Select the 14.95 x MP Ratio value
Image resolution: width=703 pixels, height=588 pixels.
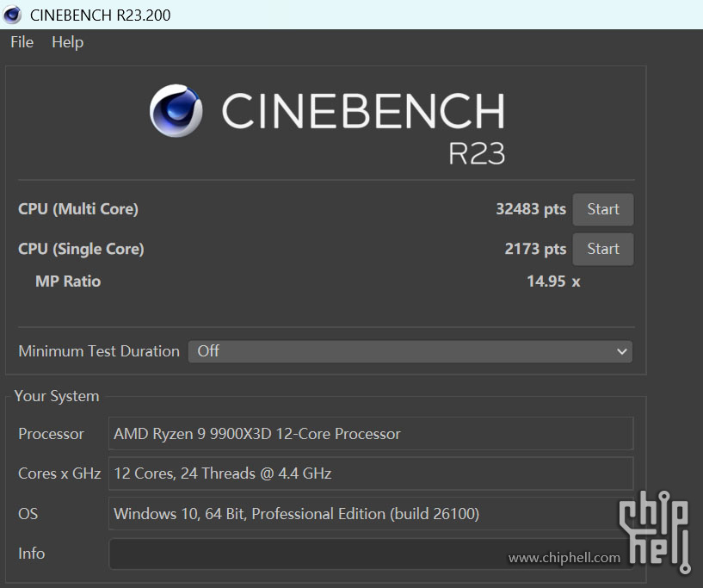pyautogui.click(x=553, y=282)
